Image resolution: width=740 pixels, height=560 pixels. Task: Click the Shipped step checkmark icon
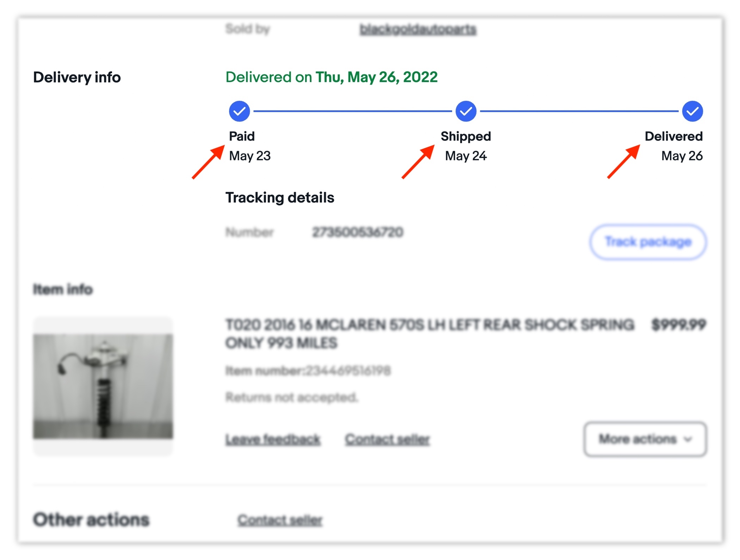point(466,111)
